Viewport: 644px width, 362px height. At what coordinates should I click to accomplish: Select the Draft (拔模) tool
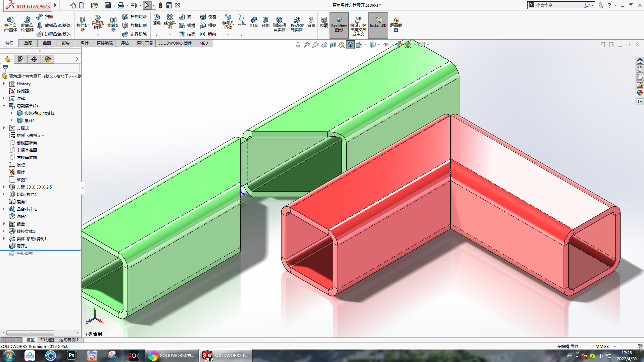[x=187, y=25]
